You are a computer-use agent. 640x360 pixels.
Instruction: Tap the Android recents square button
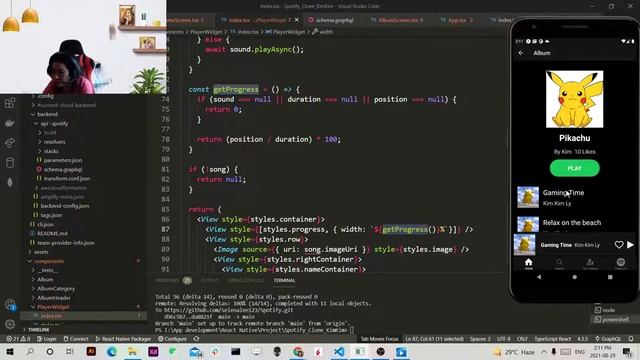click(610, 277)
